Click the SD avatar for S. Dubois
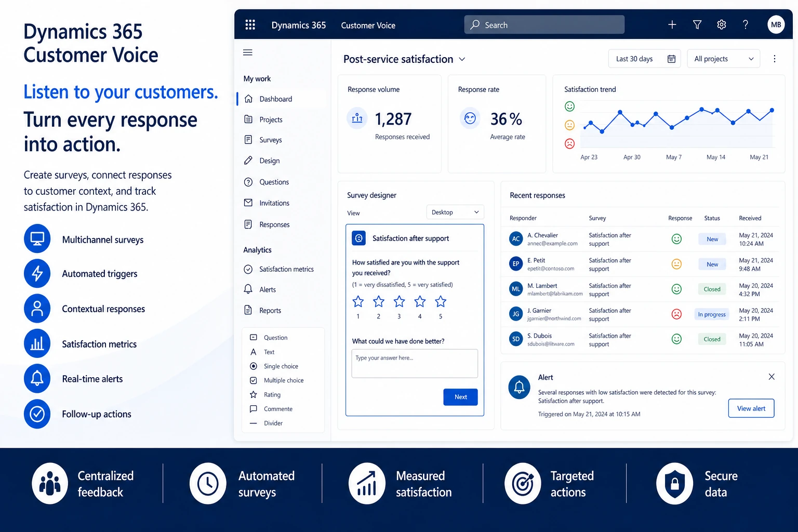Image resolution: width=798 pixels, height=532 pixels. tap(516, 339)
